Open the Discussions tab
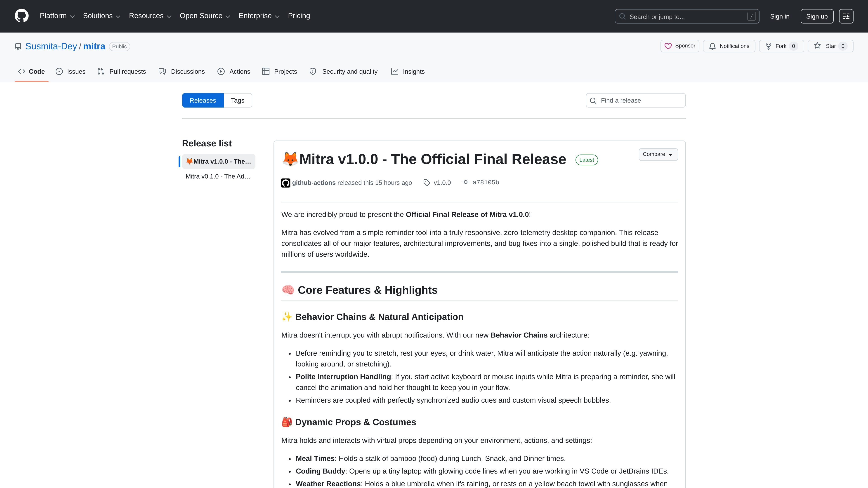Screen dimensions: 868x488 (x=182, y=71)
